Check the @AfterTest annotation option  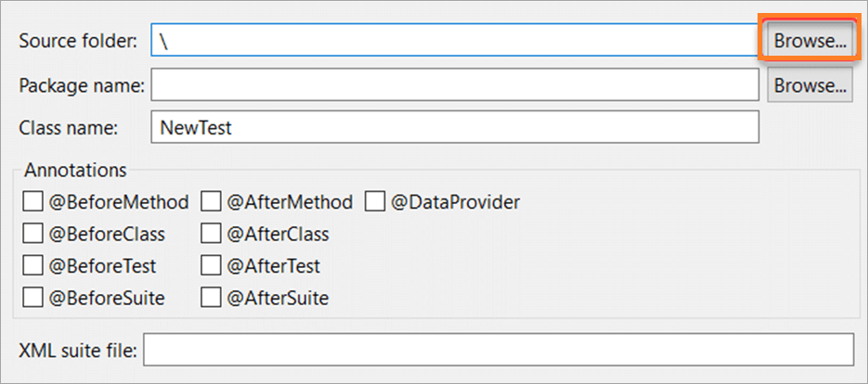pyautogui.click(x=212, y=266)
